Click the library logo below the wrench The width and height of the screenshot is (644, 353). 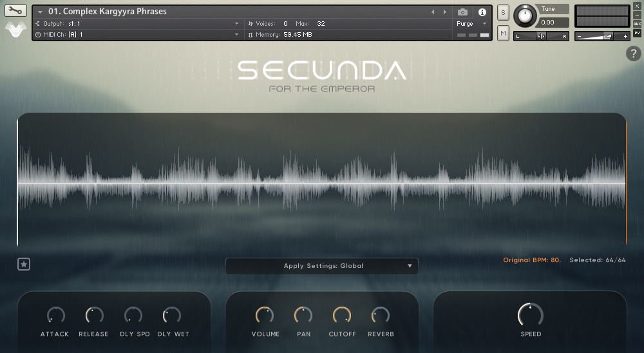pos(15,29)
